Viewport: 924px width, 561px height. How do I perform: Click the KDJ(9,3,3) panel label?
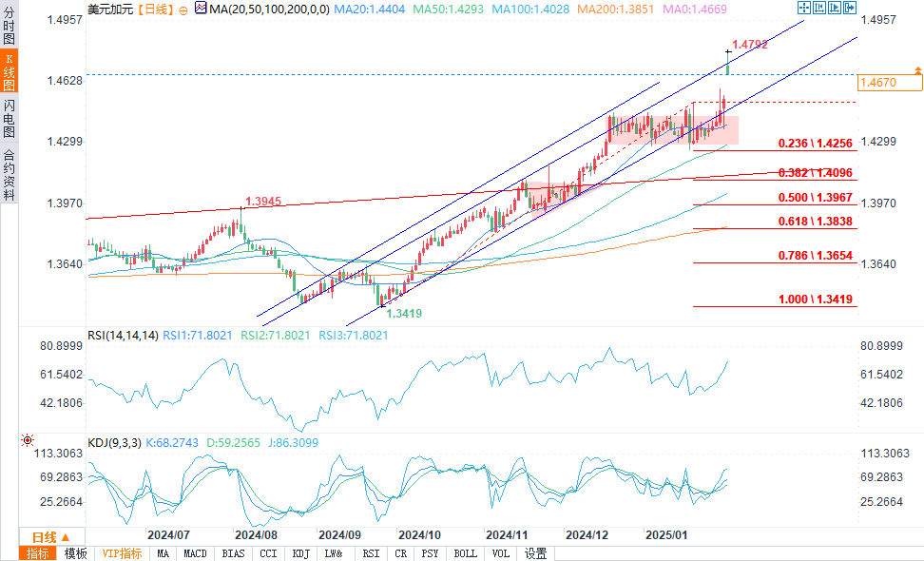click(x=114, y=442)
